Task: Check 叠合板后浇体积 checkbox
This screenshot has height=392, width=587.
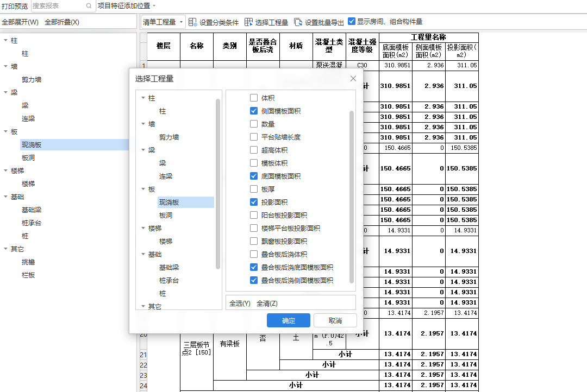Action: (254, 254)
